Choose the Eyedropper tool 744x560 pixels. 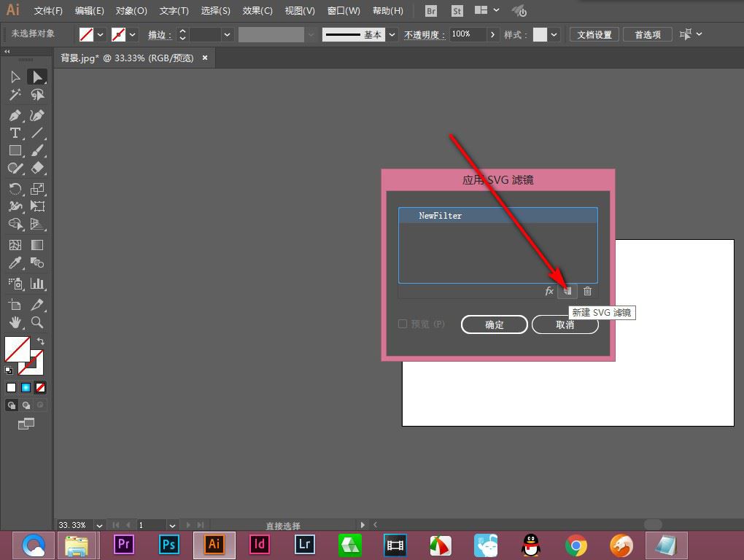[x=15, y=263]
